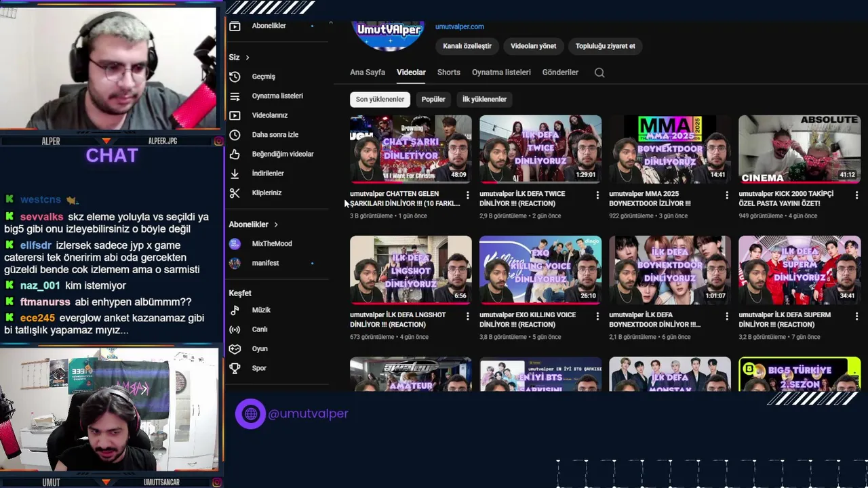The width and height of the screenshot is (868, 488).
Task: Switch to the Videolar tab
Action: pyautogui.click(x=411, y=73)
